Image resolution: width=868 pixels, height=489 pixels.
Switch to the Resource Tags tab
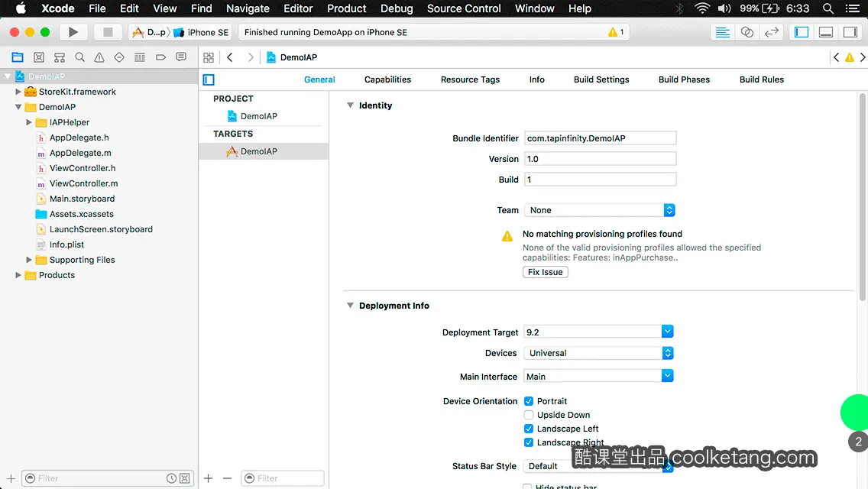470,79
